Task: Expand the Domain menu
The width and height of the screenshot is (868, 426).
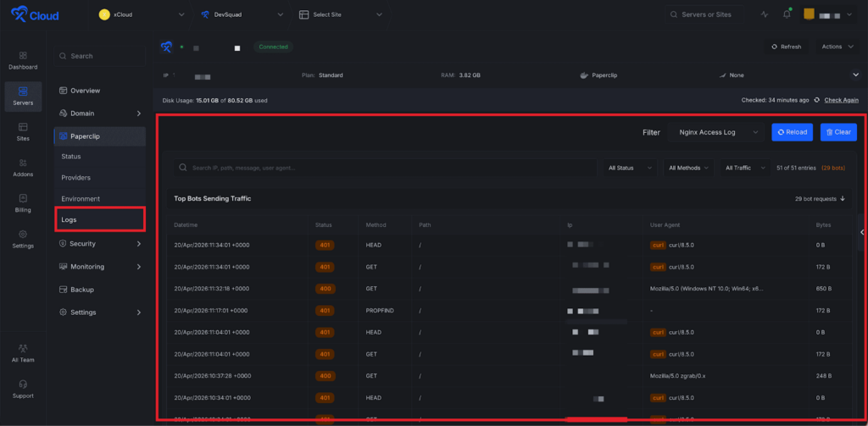Action: coord(100,113)
